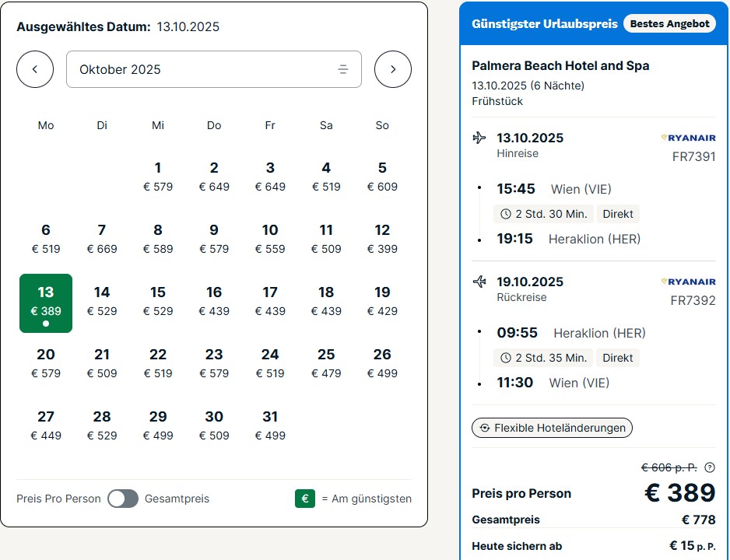Go to next month arrow
The image size is (730, 560).
(x=393, y=69)
